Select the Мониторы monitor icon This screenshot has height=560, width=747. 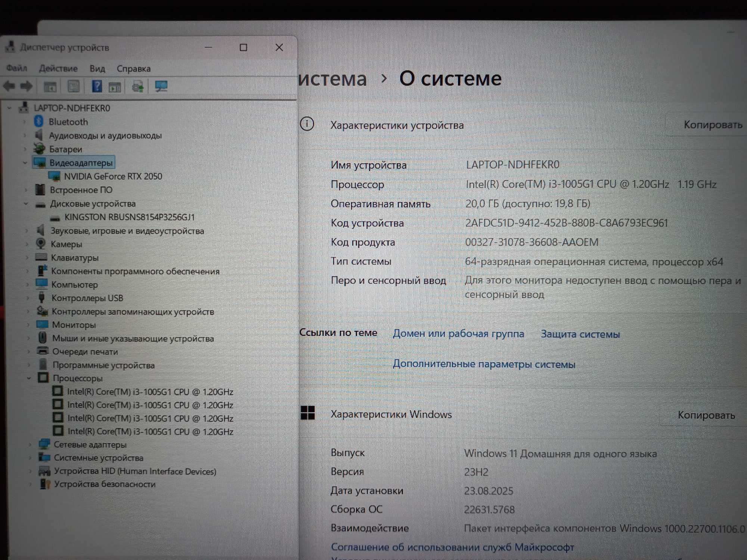pyautogui.click(x=42, y=324)
